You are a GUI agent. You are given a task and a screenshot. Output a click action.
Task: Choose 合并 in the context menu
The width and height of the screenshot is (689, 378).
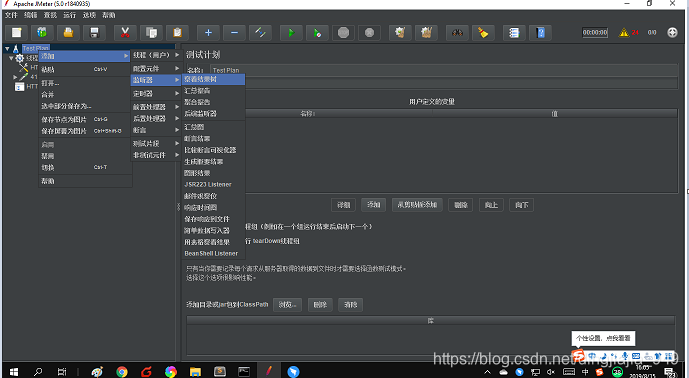click(85, 94)
